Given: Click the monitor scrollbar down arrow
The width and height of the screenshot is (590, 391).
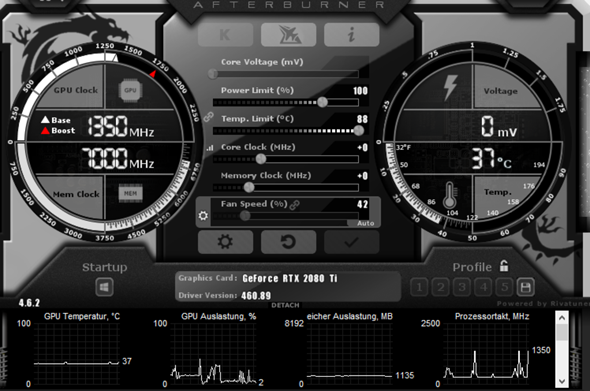Looking at the screenshot, I should [562, 381].
